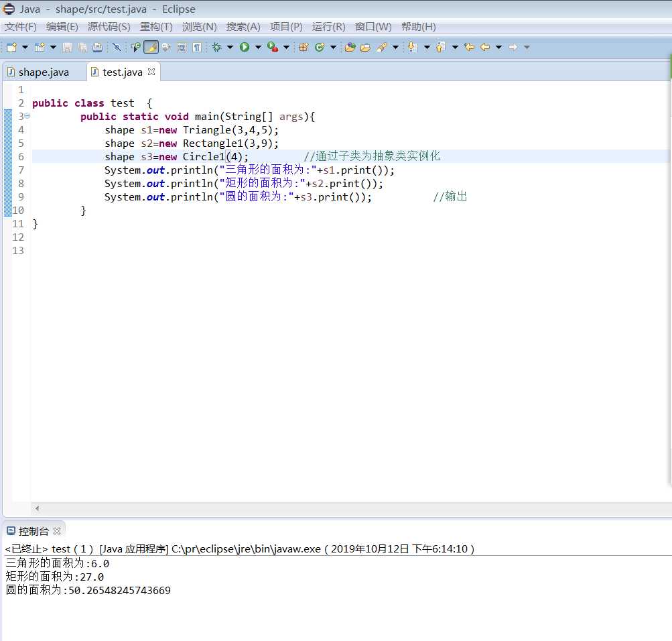
Task: Select the 控制台 console tab
Action: pyautogui.click(x=33, y=531)
